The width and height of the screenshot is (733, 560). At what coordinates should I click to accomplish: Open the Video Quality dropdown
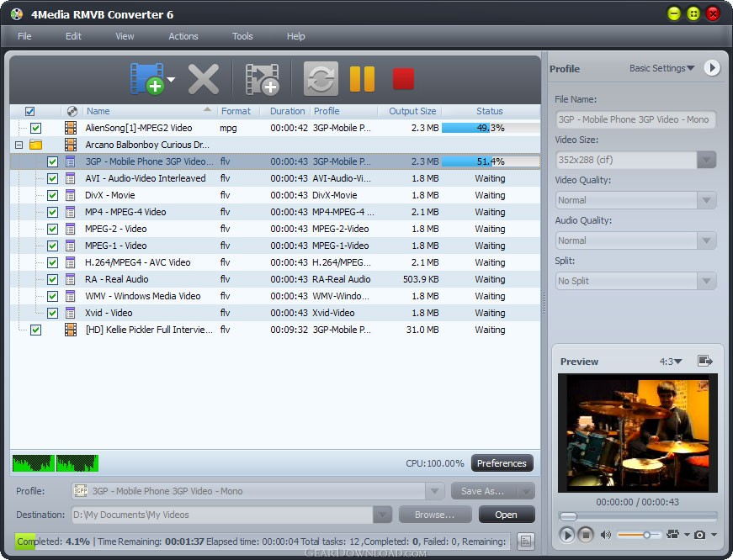click(x=706, y=200)
